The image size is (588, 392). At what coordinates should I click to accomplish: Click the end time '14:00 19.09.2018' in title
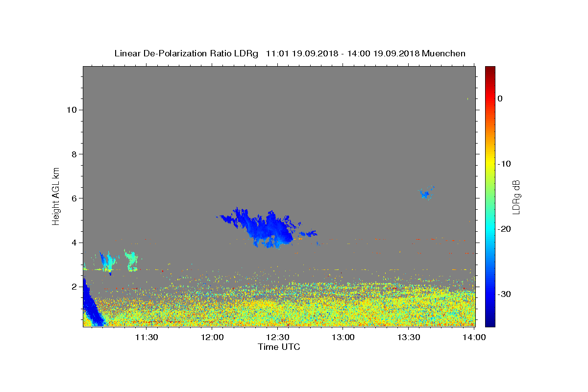pyautogui.click(x=383, y=53)
